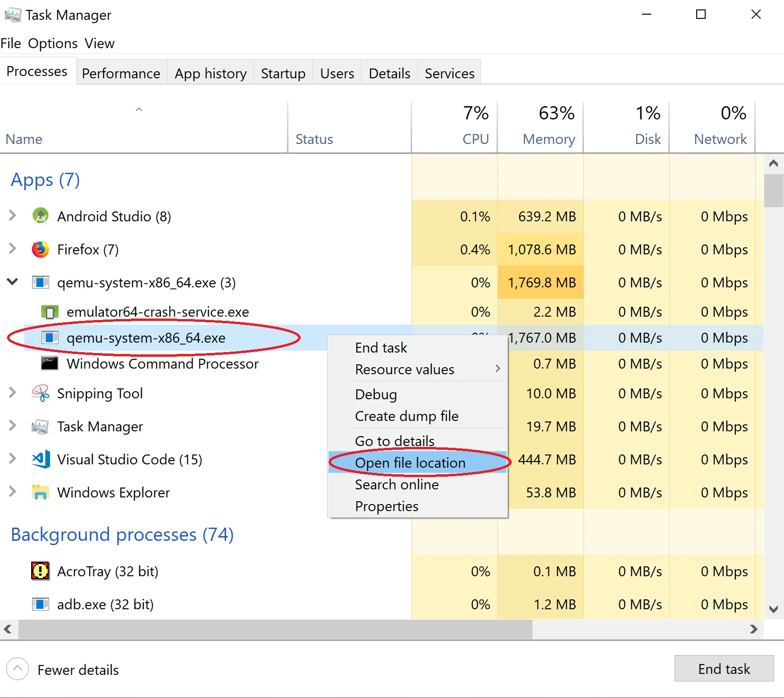Click Firefox memory value 1,078.6 MB
This screenshot has width=784, height=698.
click(x=542, y=249)
